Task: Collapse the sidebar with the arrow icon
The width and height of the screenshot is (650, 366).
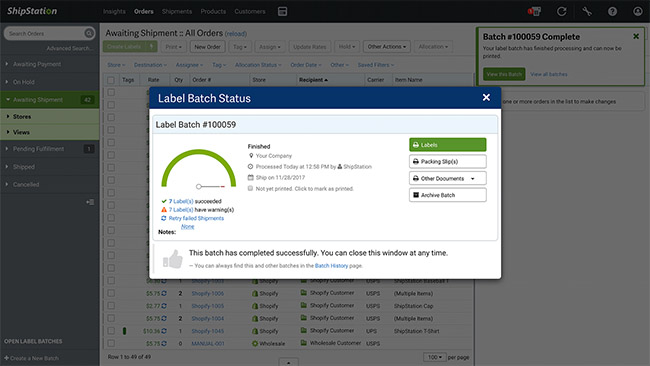Action: point(90,202)
